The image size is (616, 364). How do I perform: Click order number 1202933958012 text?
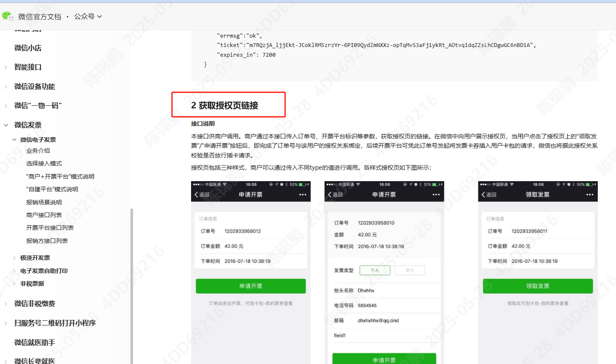243,231
